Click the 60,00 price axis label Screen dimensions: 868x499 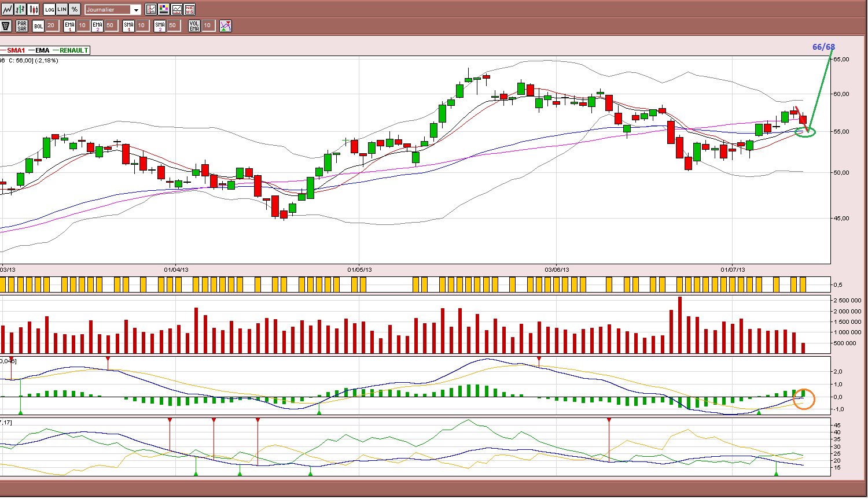[841, 94]
